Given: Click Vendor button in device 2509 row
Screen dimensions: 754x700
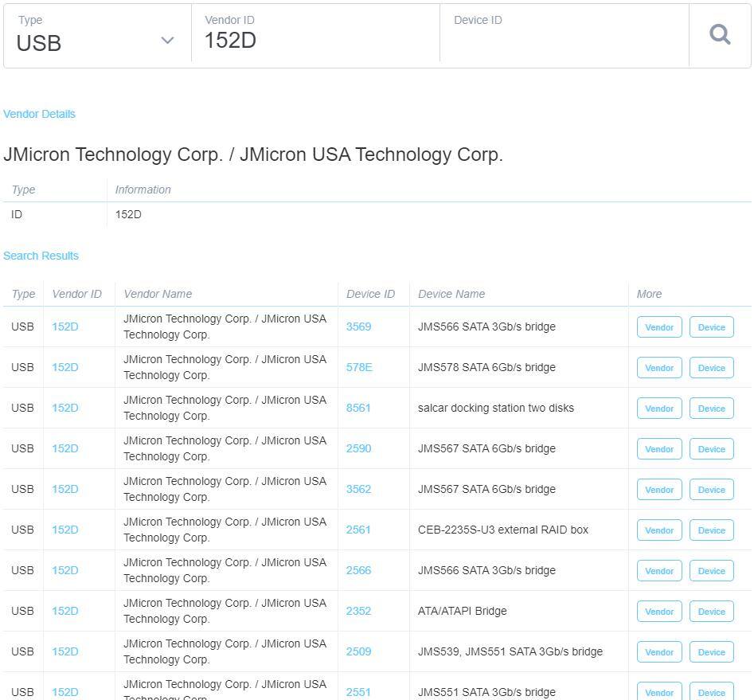Looking at the screenshot, I should click(659, 652).
